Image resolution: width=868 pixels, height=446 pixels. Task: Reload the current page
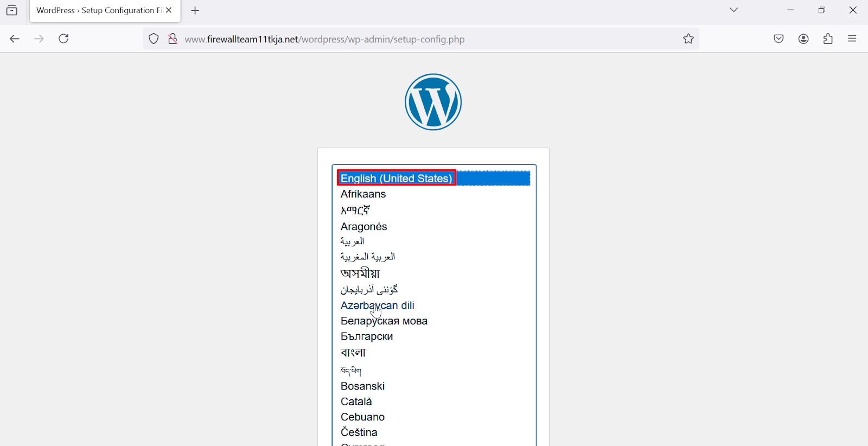click(63, 39)
